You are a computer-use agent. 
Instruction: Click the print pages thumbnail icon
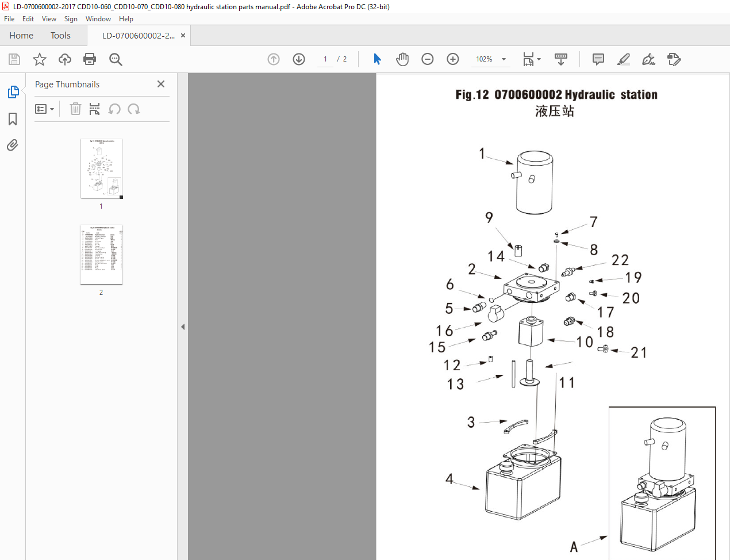point(95,109)
